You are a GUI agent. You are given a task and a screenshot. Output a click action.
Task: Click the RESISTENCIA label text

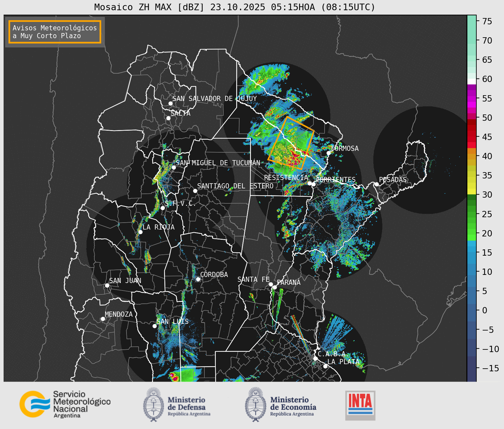pos(286,178)
